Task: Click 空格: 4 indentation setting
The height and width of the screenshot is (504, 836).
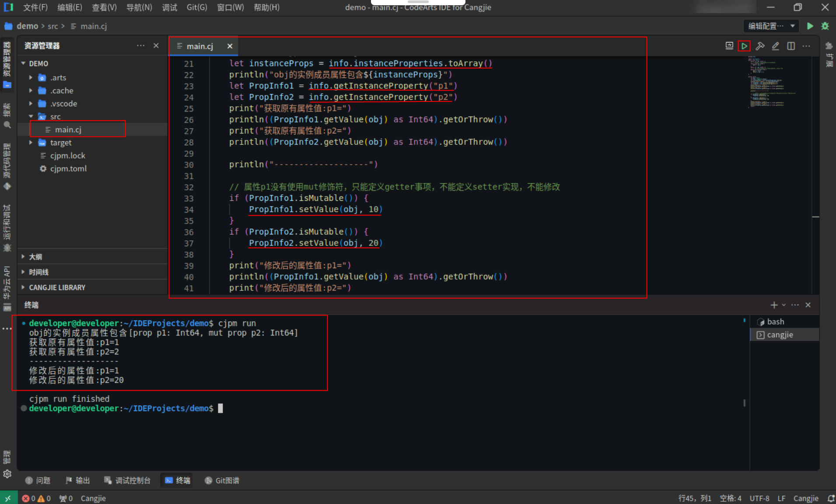Action: click(731, 498)
